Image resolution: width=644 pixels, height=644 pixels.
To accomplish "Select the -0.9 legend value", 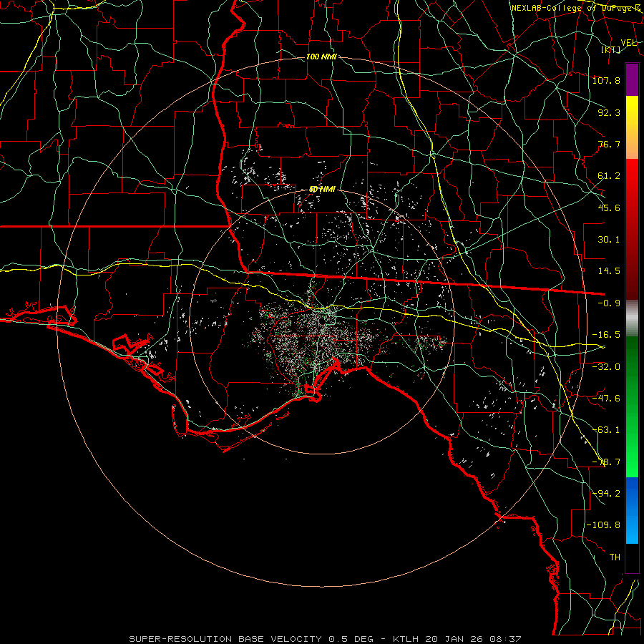I will pyautogui.click(x=609, y=303).
